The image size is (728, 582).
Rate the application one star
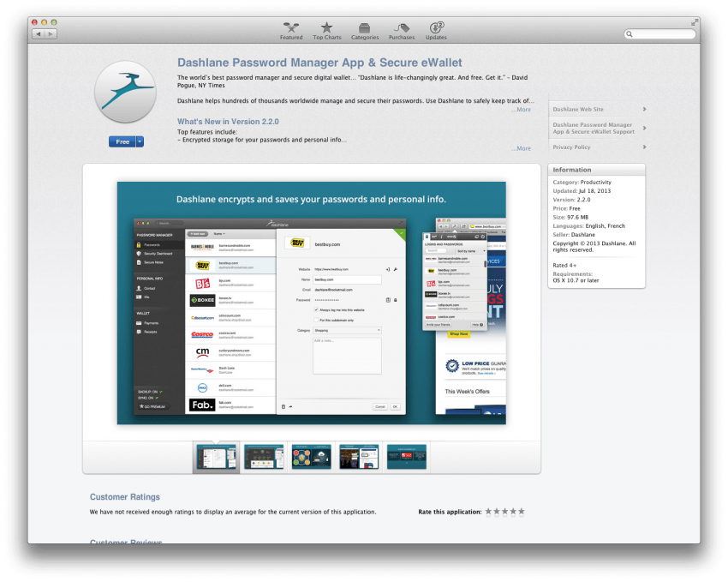(488, 512)
